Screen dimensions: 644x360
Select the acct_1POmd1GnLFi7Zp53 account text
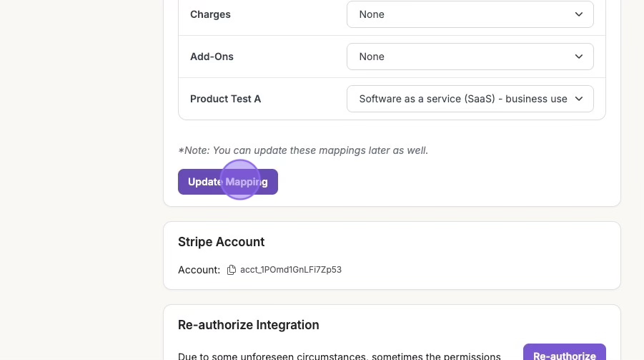pyautogui.click(x=291, y=270)
